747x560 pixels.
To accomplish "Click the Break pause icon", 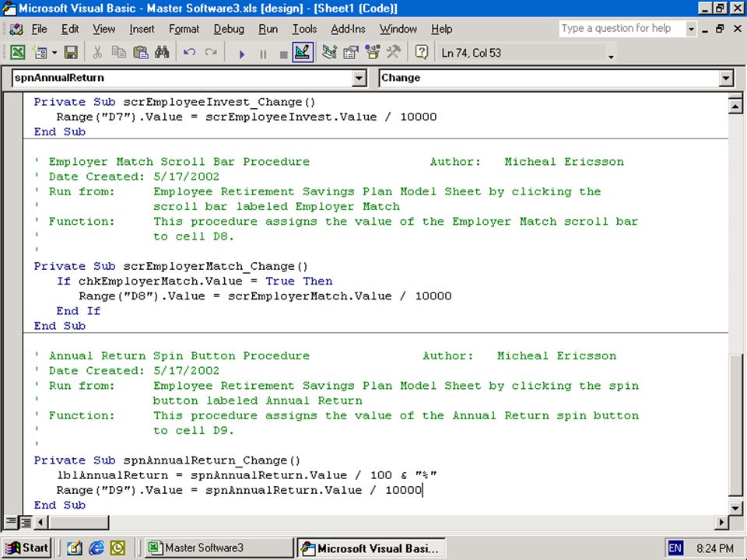I will coord(263,54).
